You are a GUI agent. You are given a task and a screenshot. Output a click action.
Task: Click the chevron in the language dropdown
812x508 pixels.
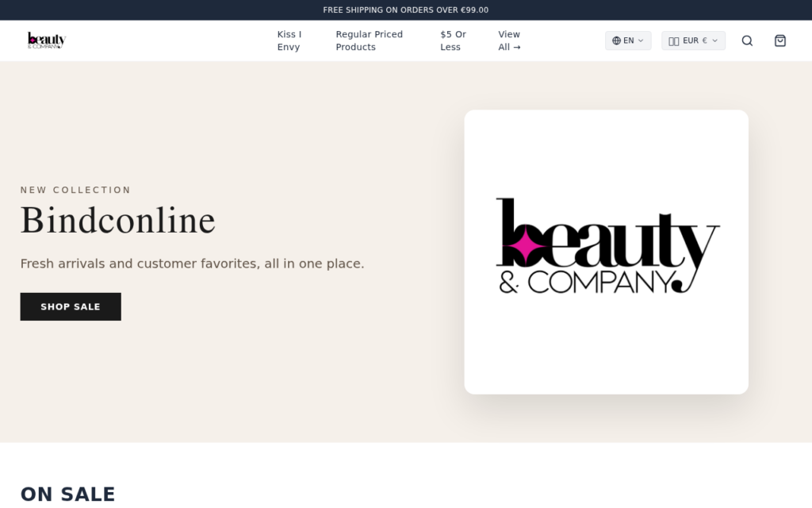pyautogui.click(x=641, y=41)
